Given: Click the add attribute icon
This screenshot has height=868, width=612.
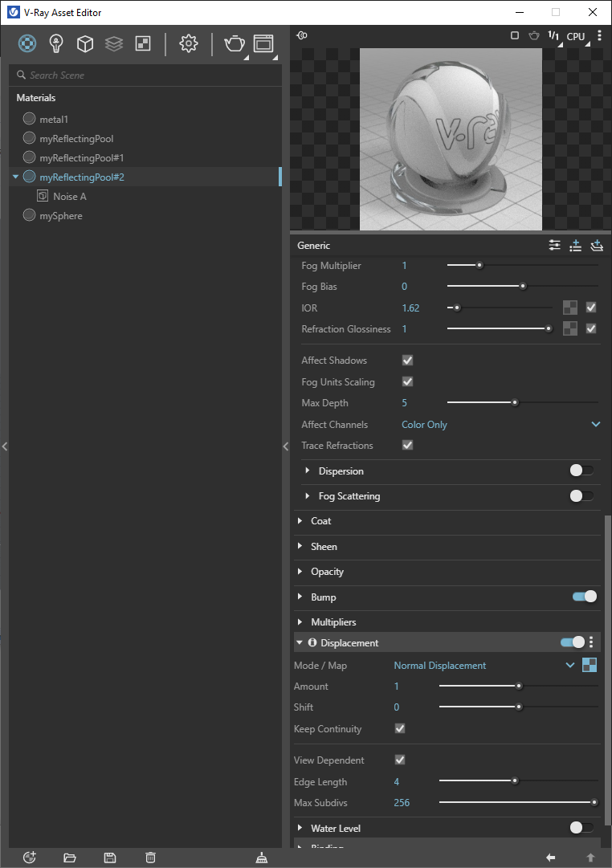Looking at the screenshot, I should (x=575, y=245).
